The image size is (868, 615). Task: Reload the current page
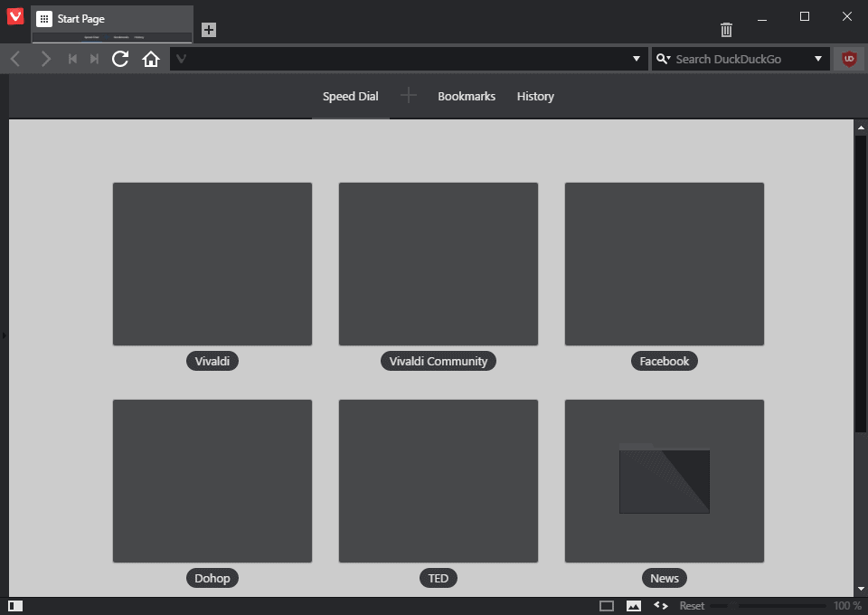click(119, 58)
